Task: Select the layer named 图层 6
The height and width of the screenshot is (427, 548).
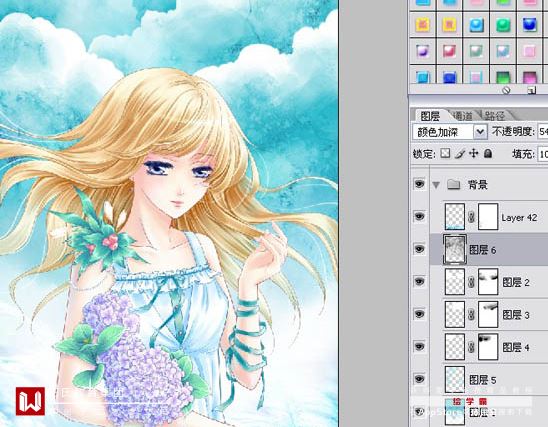Action: point(482,250)
